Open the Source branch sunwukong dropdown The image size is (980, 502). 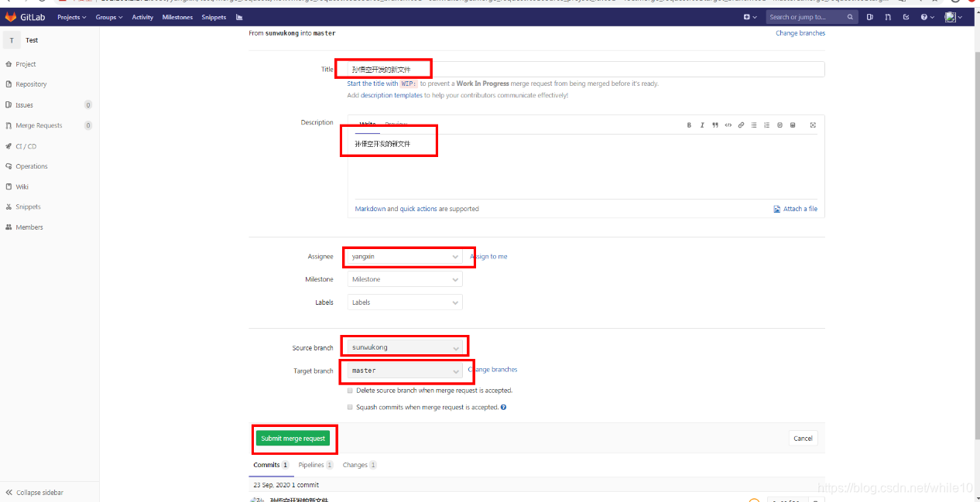[x=405, y=347]
